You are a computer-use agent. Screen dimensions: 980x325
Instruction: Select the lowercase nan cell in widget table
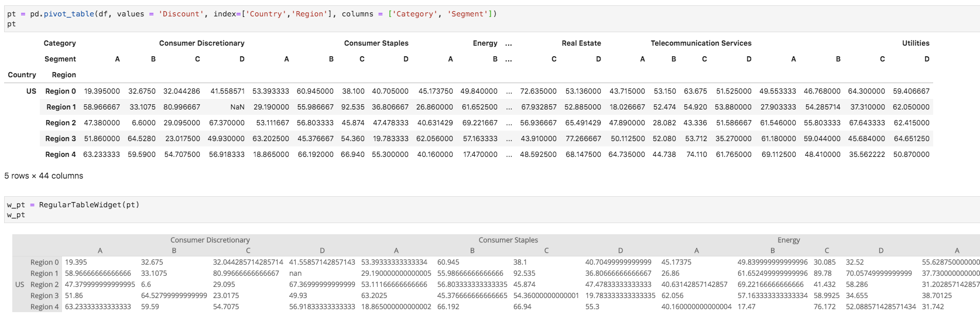(296, 273)
